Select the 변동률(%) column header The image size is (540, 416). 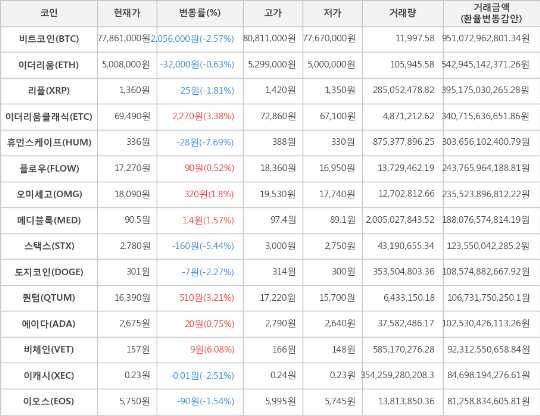pyautogui.click(x=200, y=13)
